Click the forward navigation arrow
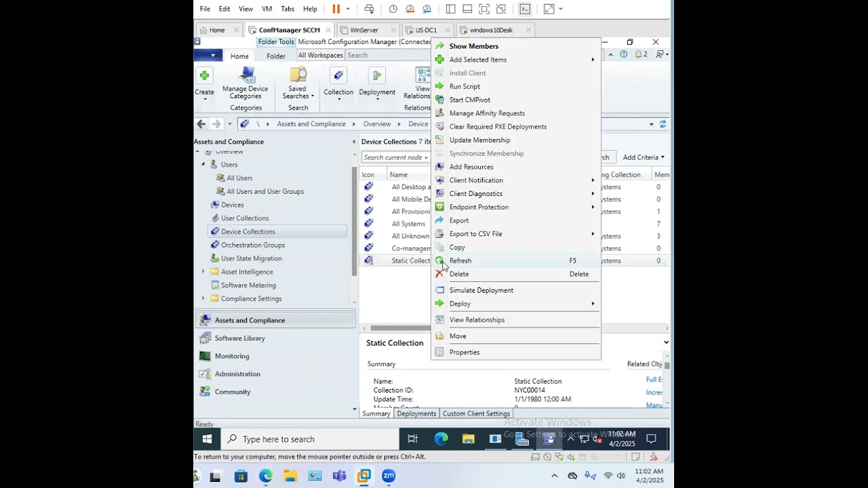Image resolution: width=868 pixels, height=488 pixels. coord(216,124)
